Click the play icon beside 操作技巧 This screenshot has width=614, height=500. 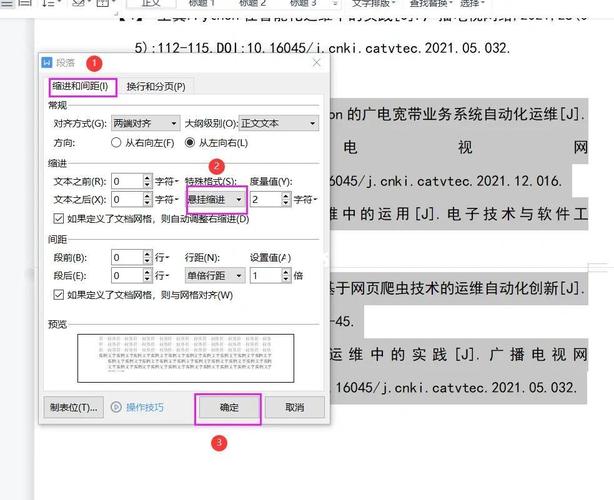pos(116,407)
